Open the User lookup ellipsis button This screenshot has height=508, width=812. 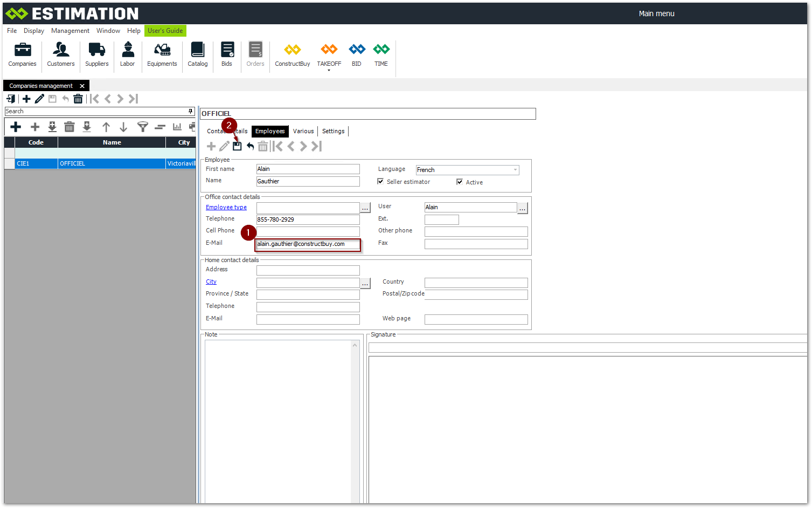(x=522, y=208)
